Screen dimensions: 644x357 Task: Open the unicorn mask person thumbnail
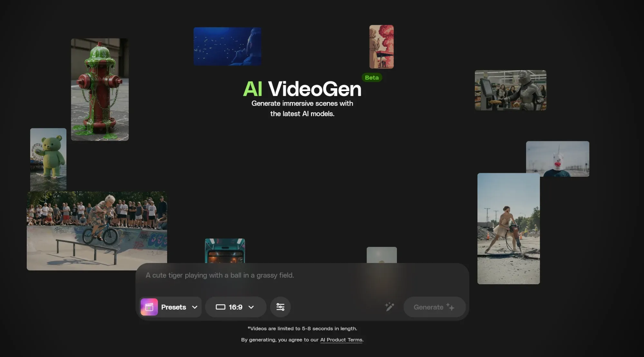point(558,159)
